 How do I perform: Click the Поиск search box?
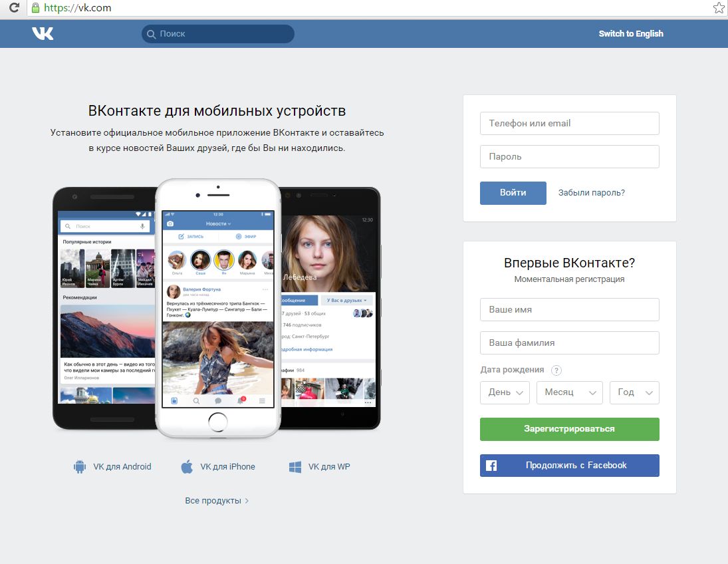(x=217, y=34)
